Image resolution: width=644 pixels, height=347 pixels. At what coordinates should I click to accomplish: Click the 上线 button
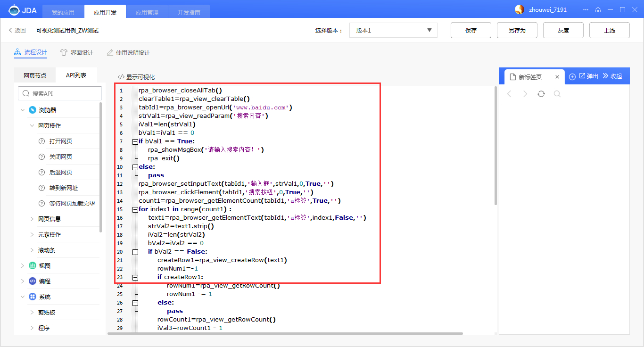[610, 30]
